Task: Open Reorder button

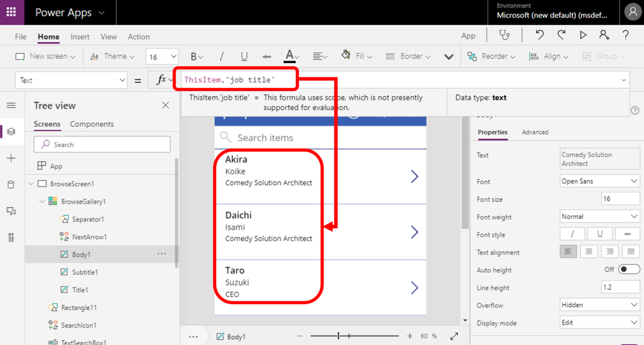Action: 491,56
